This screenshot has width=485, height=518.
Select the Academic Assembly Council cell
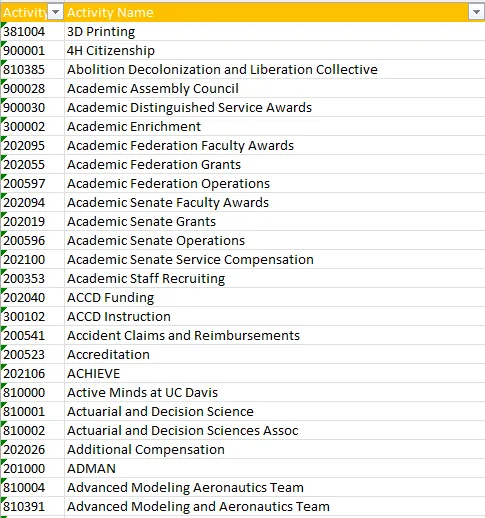pos(275,89)
